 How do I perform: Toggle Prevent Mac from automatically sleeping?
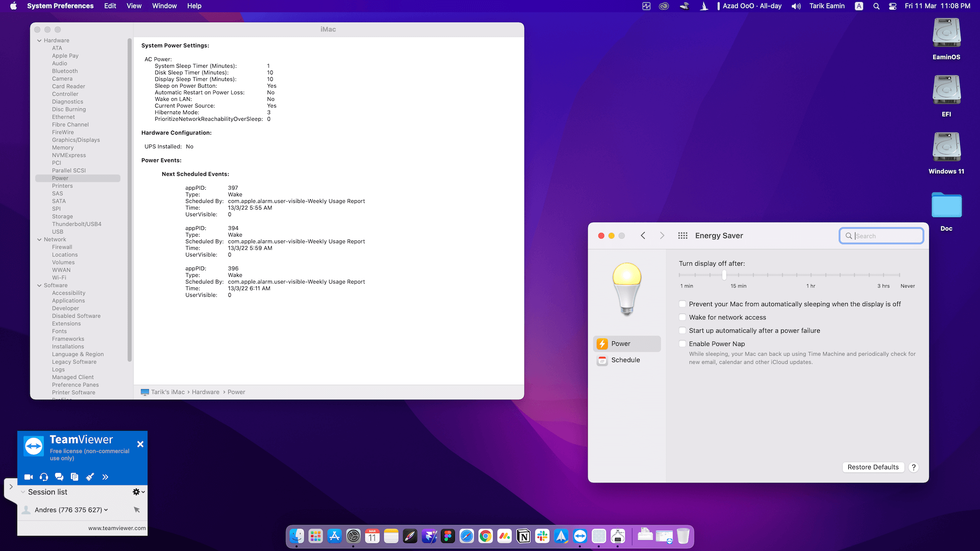(682, 304)
